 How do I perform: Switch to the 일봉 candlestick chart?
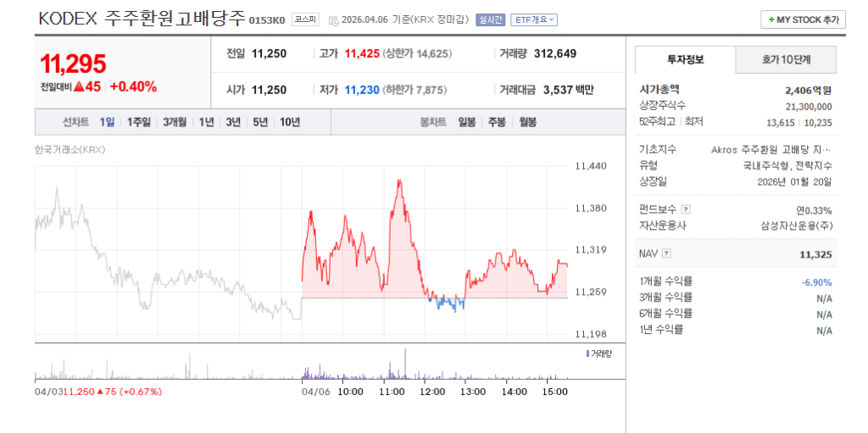[x=466, y=122]
